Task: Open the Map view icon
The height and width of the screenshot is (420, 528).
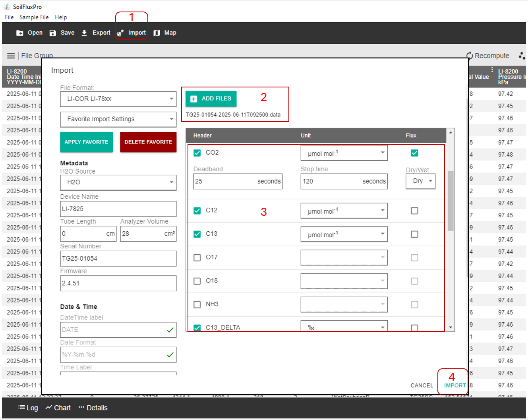Action: click(157, 33)
